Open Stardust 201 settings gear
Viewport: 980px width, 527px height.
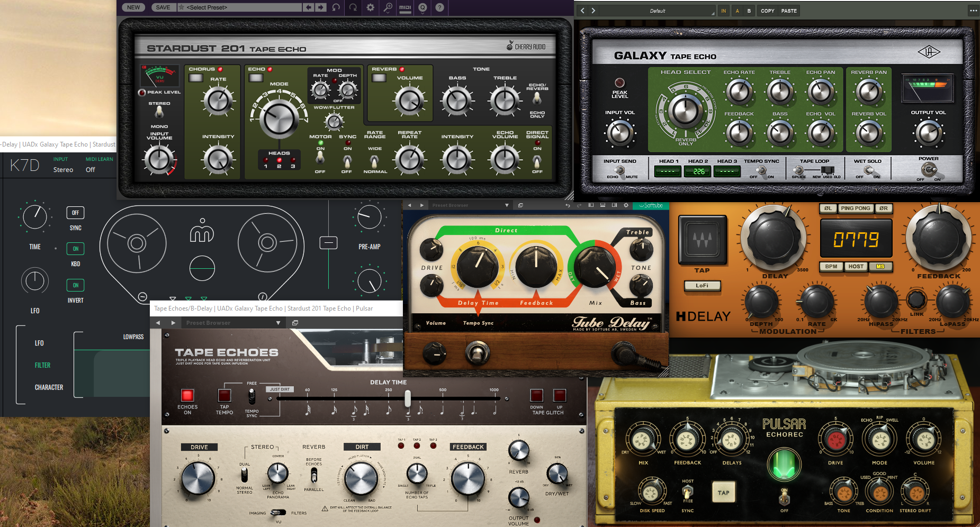pos(371,7)
